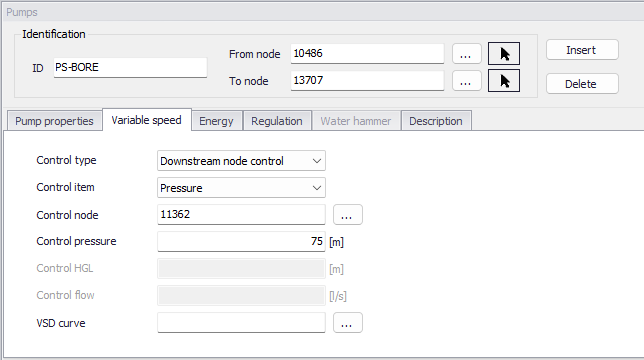
Task: Click the Pumps panel title
Action: pyautogui.click(x=22, y=12)
